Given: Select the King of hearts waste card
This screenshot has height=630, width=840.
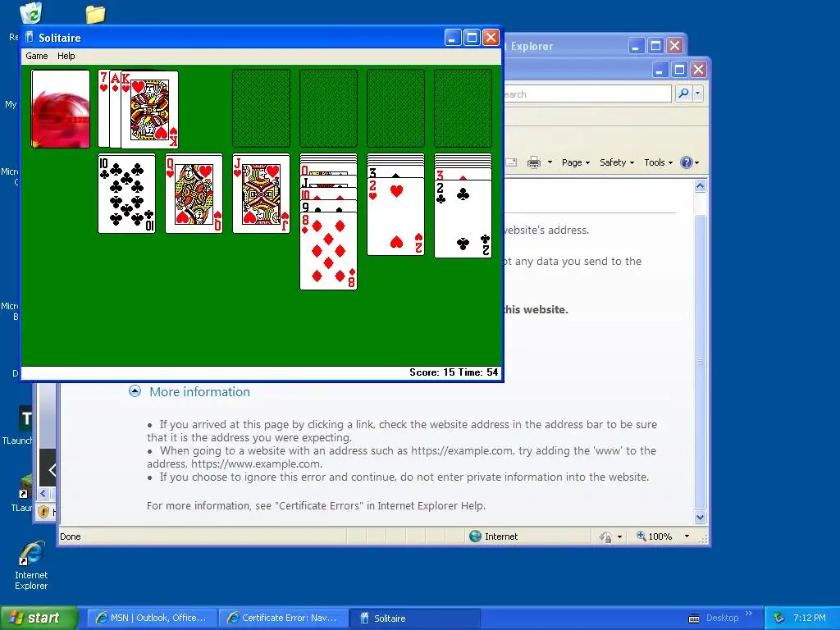Looking at the screenshot, I should point(150,110).
